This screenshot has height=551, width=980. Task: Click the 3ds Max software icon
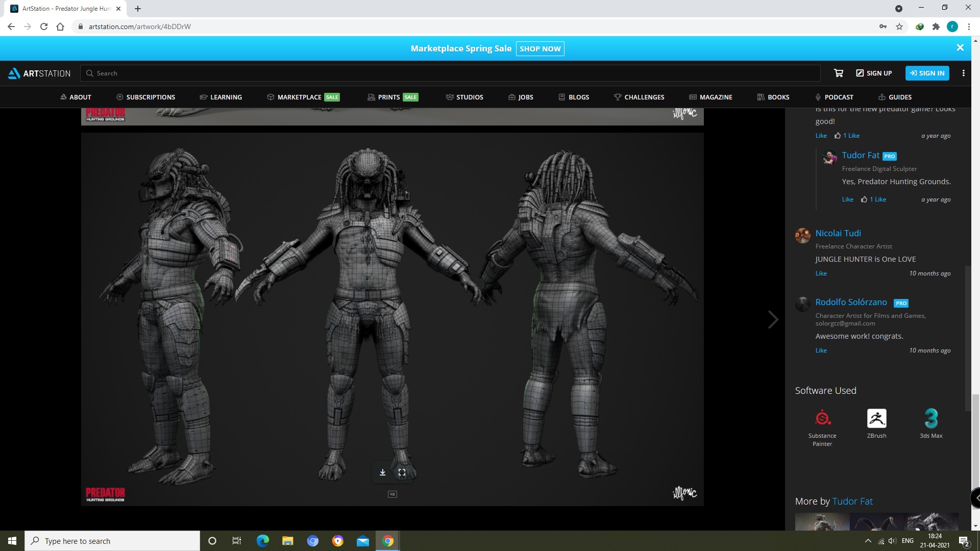[931, 418]
